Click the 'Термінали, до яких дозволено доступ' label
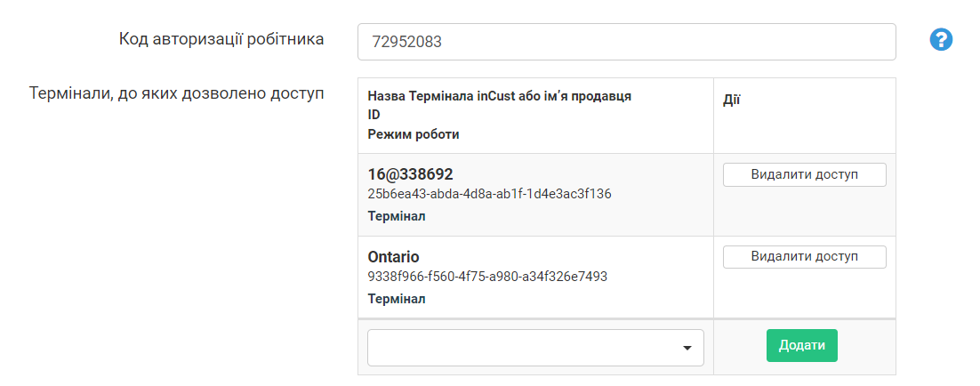Screen dimensions: 980x386 (177, 93)
